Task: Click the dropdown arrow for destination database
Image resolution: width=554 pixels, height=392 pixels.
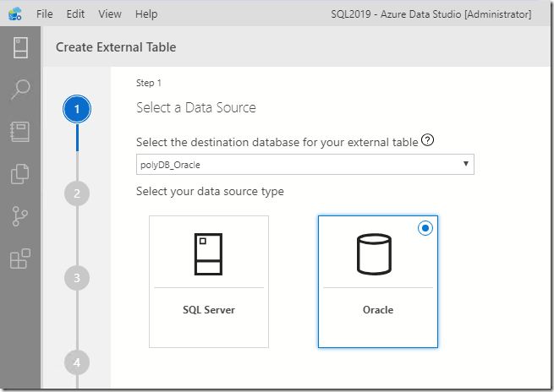Action: (x=466, y=164)
